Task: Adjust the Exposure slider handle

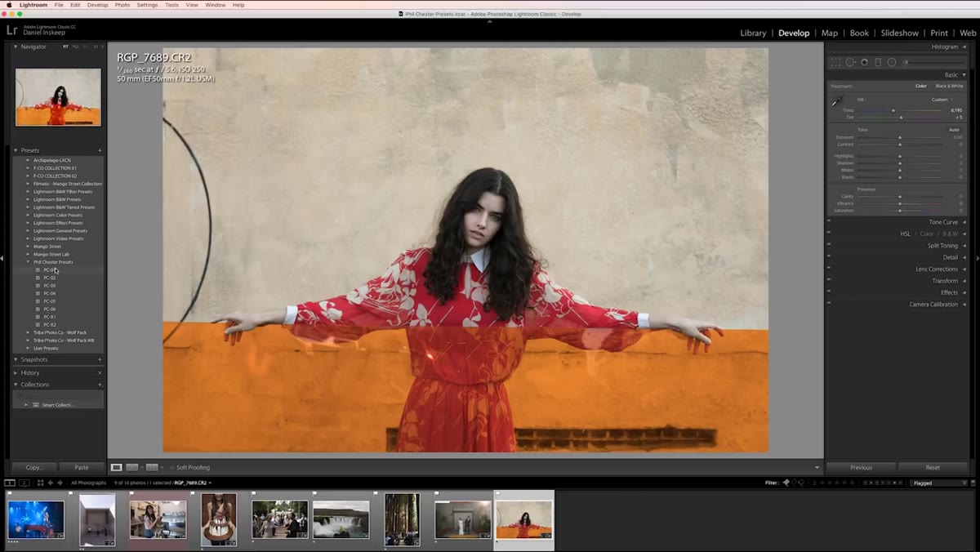Action: [900, 137]
